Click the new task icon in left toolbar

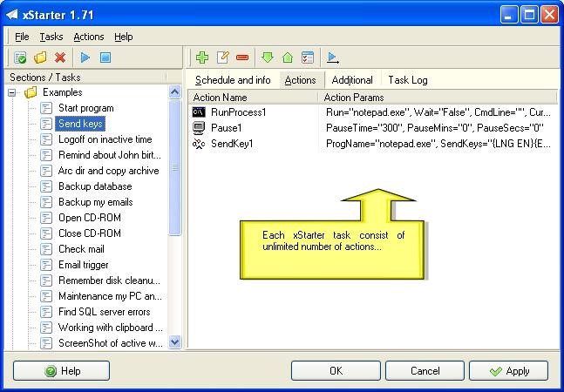click(x=21, y=58)
